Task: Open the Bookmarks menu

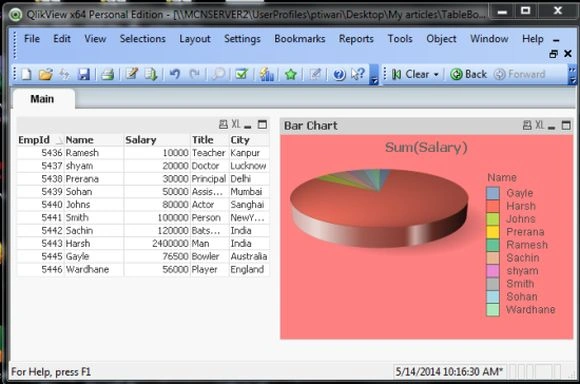Action: 300,39
